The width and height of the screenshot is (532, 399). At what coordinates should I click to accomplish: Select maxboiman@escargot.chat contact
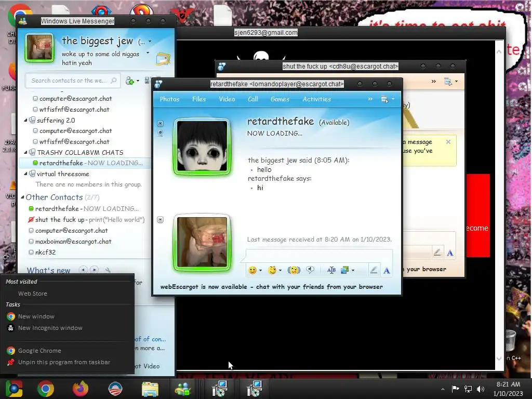73,242
